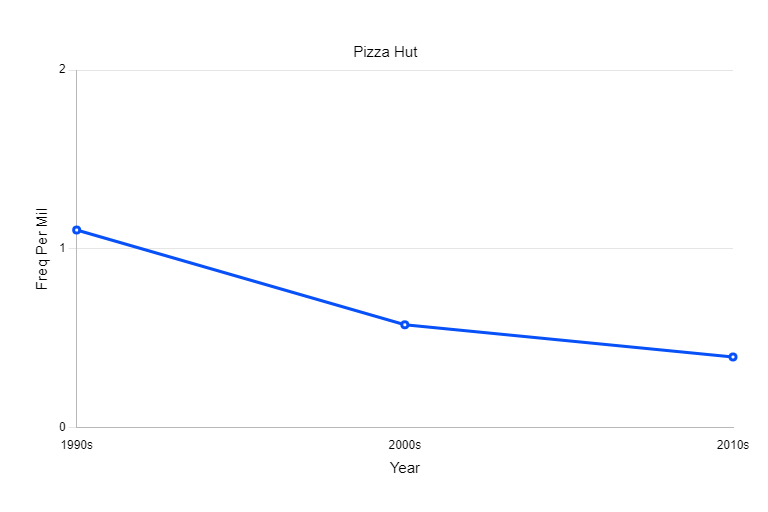The image size is (768, 512).
Task: Click the chart title Pizza Hut
Action: 385,52
